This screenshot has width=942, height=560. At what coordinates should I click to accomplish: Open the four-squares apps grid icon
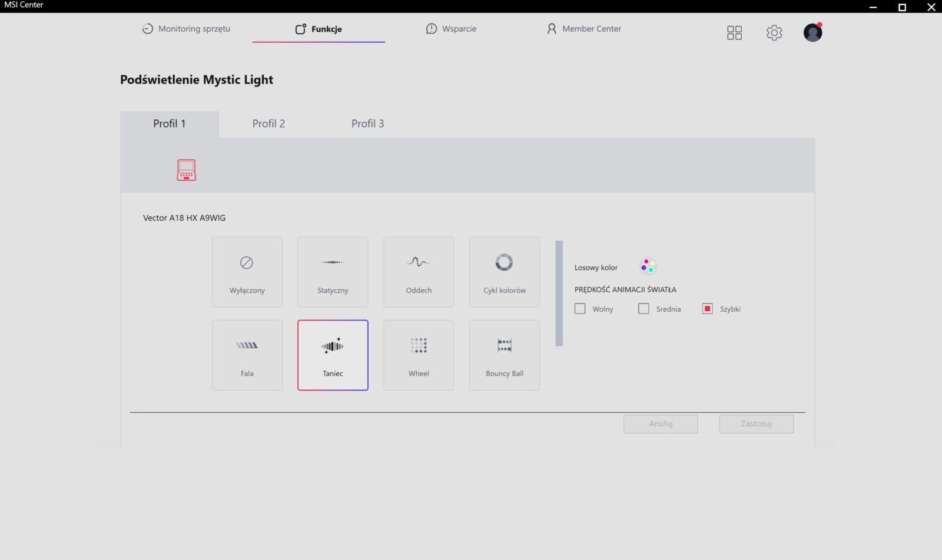(x=734, y=32)
